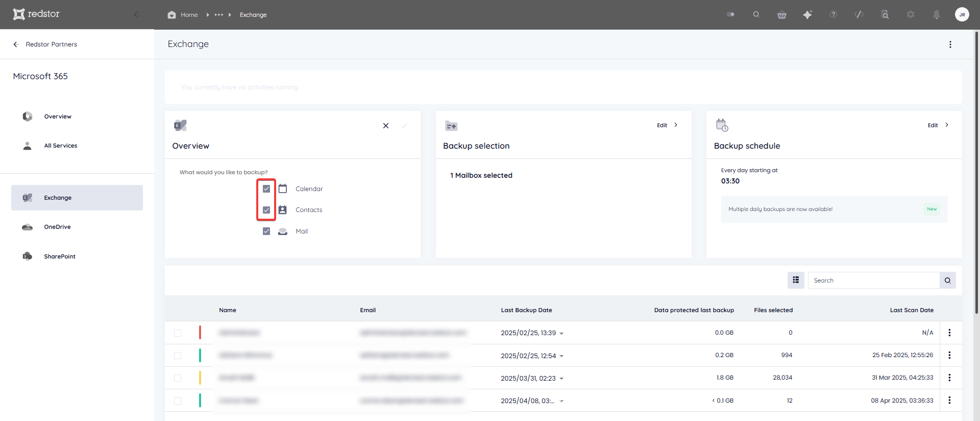The image size is (980, 421).
Task: Click the sparkle icon in header
Action: pos(807,14)
